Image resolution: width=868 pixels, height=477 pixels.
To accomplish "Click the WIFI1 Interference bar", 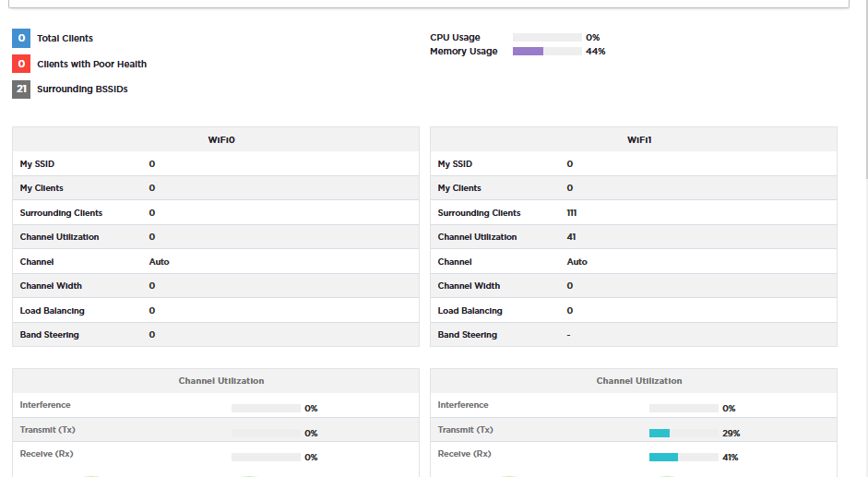I will click(x=684, y=409).
